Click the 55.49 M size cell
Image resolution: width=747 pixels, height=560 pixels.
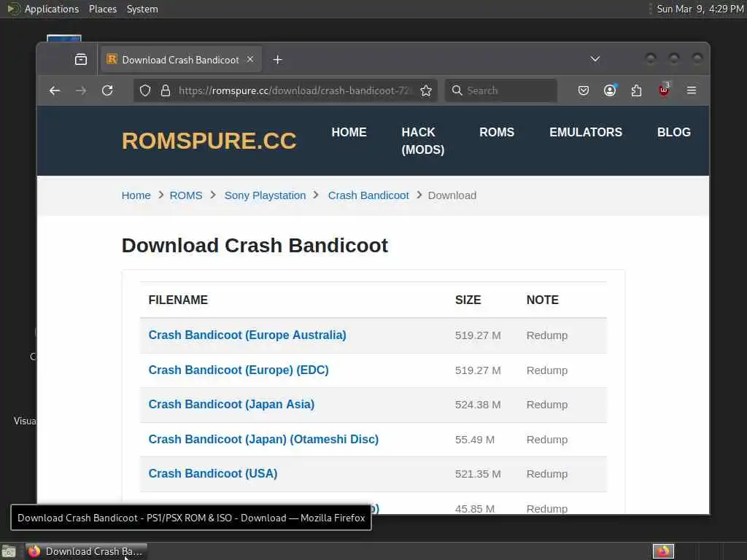474,440
